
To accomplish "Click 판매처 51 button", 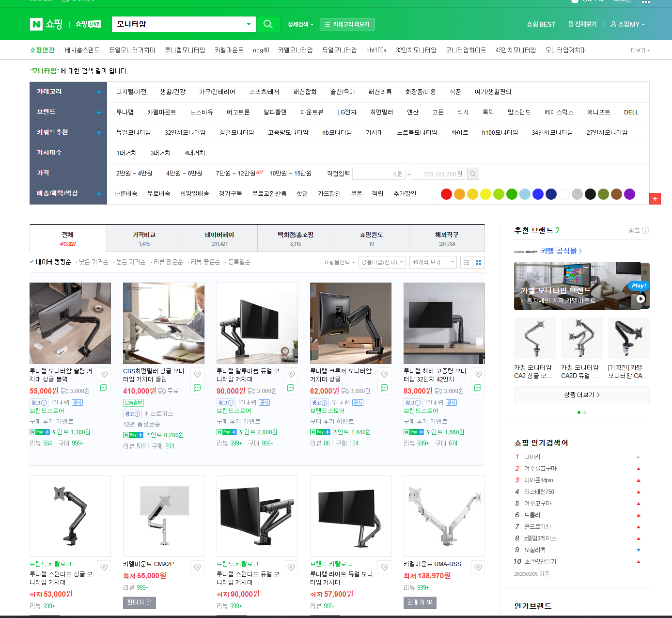I will coord(139,602).
